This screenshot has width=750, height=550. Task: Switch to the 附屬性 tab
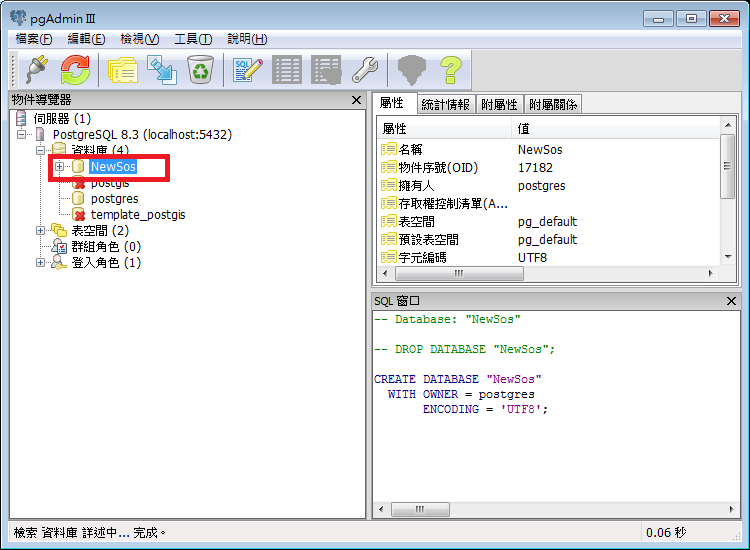pos(499,104)
